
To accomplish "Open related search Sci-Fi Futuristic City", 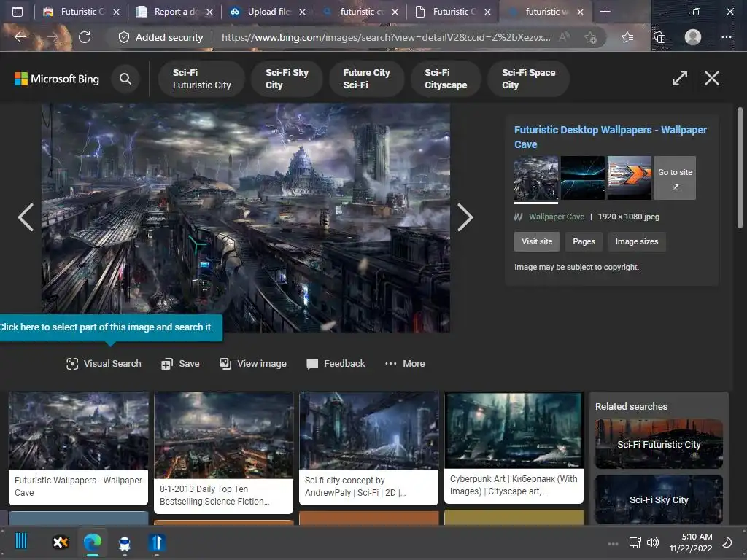I will pos(659,444).
